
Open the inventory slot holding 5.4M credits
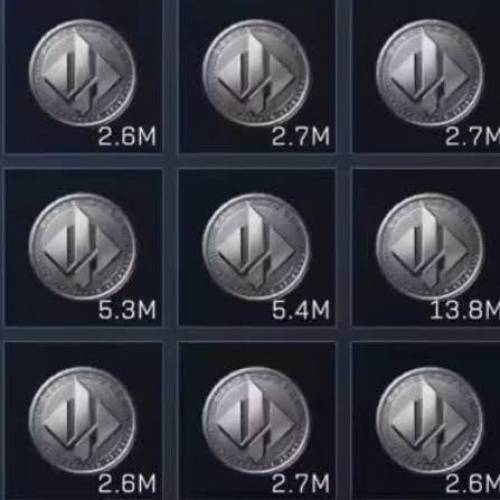pyautogui.click(x=257, y=247)
